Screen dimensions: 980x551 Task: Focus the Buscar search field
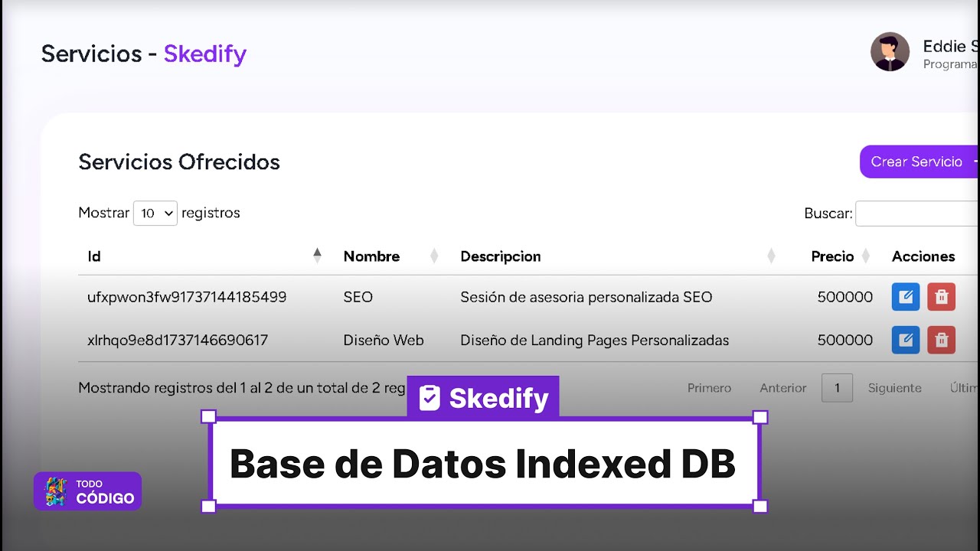pyautogui.click(x=917, y=214)
